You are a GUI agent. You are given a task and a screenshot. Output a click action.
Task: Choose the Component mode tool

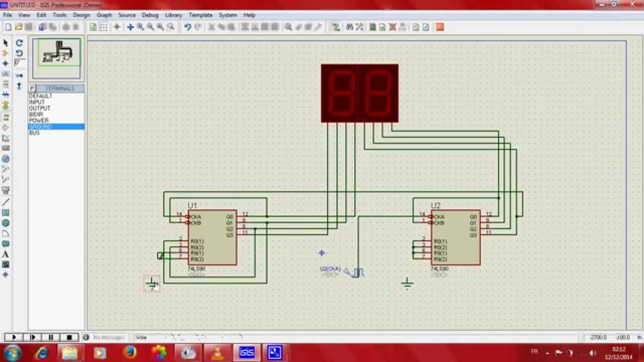point(6,53)
